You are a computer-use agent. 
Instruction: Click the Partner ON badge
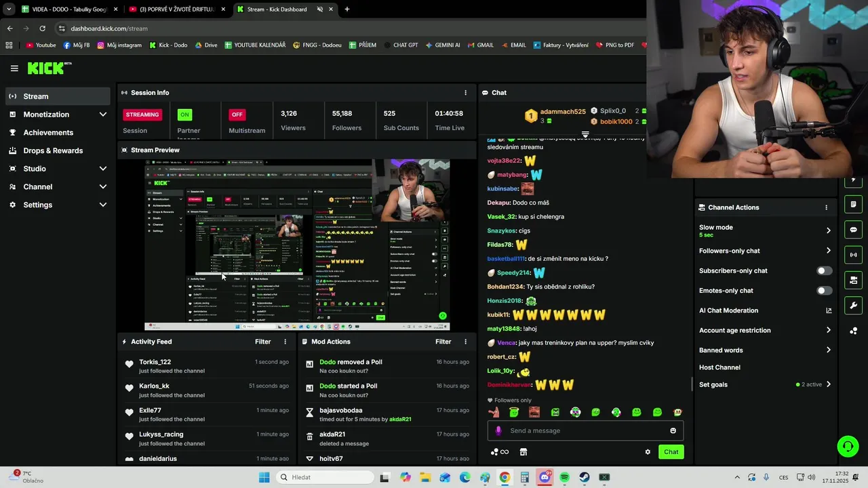184,115
